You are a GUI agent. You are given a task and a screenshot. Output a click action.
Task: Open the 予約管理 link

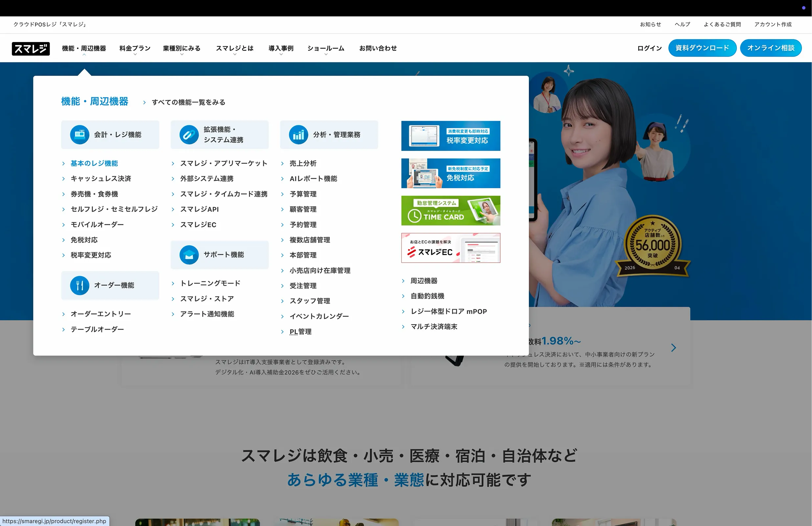[x=303, y=225]
